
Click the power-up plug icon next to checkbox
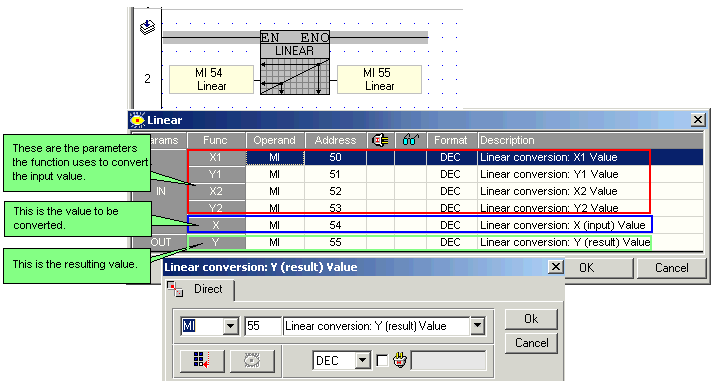coord(400,360)
